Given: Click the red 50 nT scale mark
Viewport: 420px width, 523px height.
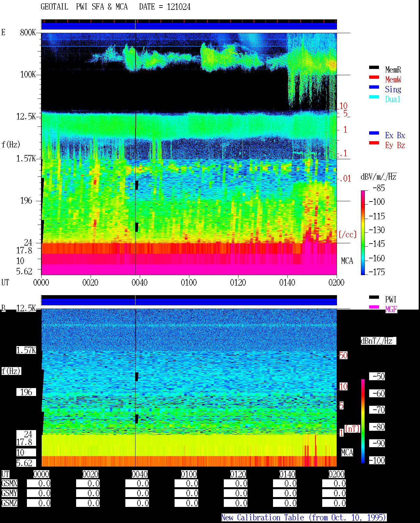Looking at the screenshot, I should 343,355.
